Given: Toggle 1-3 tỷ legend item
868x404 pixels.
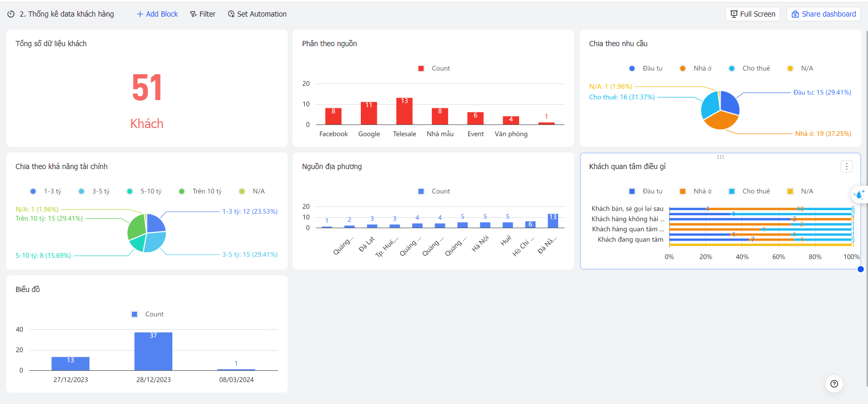Looking at the screenshot, I should 46,191.
